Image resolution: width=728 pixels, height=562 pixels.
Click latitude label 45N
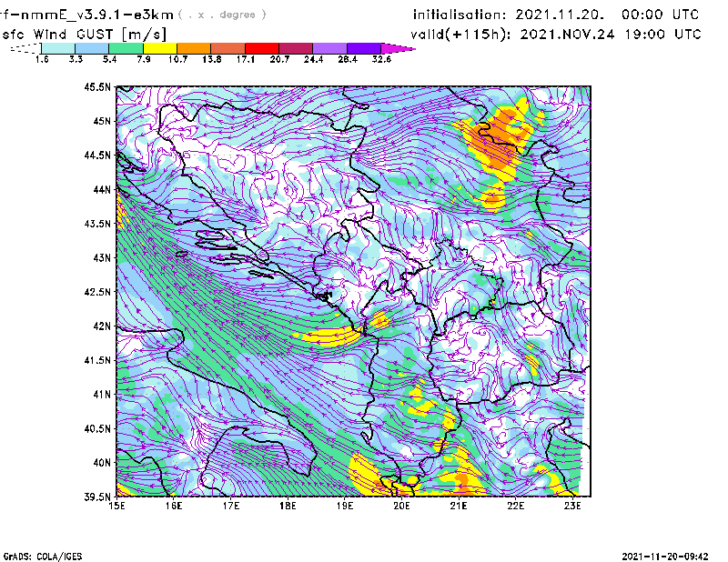click(x=102, y=121)
